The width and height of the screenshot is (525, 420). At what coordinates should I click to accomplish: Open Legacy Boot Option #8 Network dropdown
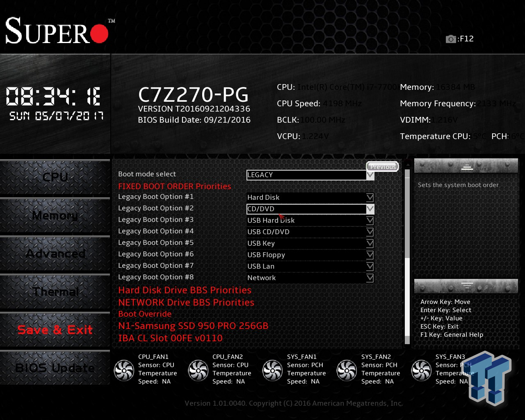[310, 278]
